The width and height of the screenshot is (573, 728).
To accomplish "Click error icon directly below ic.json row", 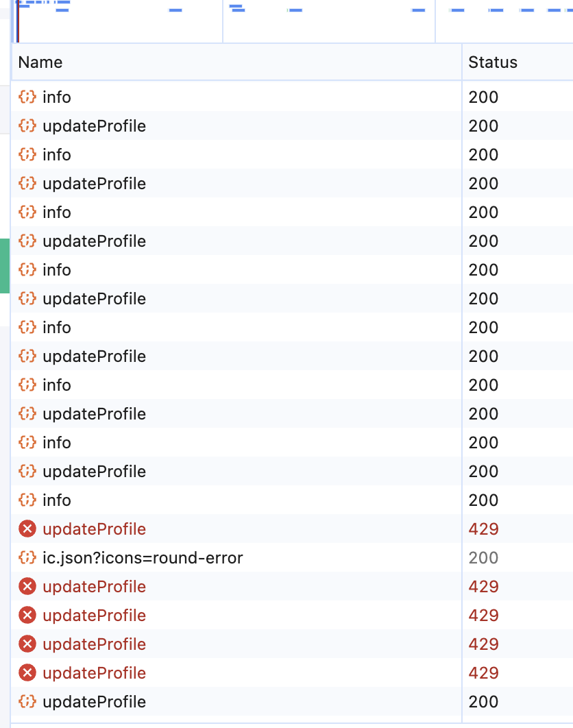I will 27,587.
